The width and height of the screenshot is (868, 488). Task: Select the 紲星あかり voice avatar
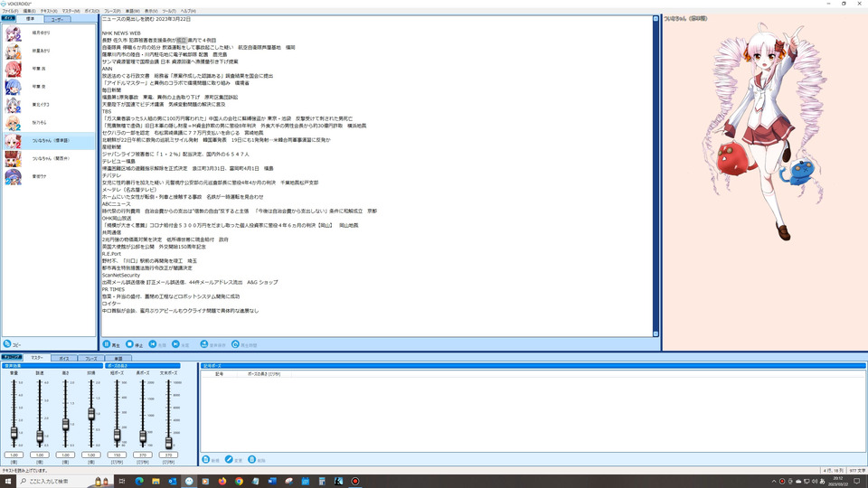pos(14,51)
